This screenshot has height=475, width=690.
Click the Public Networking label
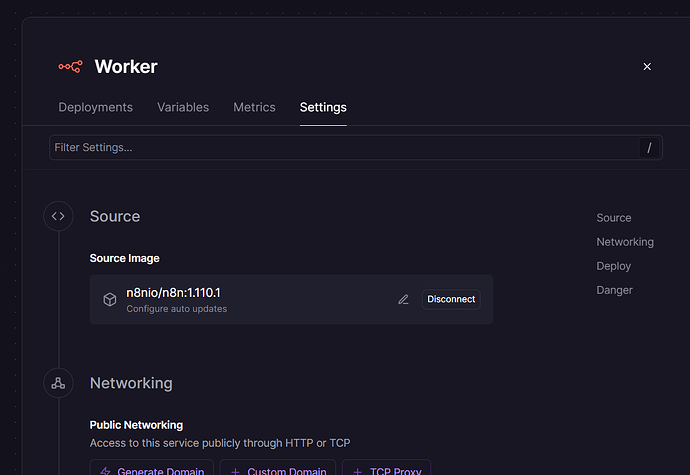[136, 425]
